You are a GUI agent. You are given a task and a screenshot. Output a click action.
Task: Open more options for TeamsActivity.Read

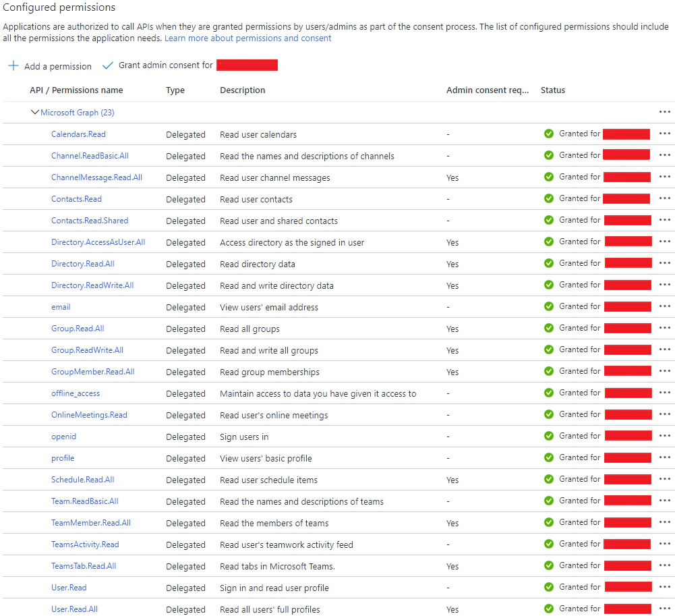click(x=664, y=544)
